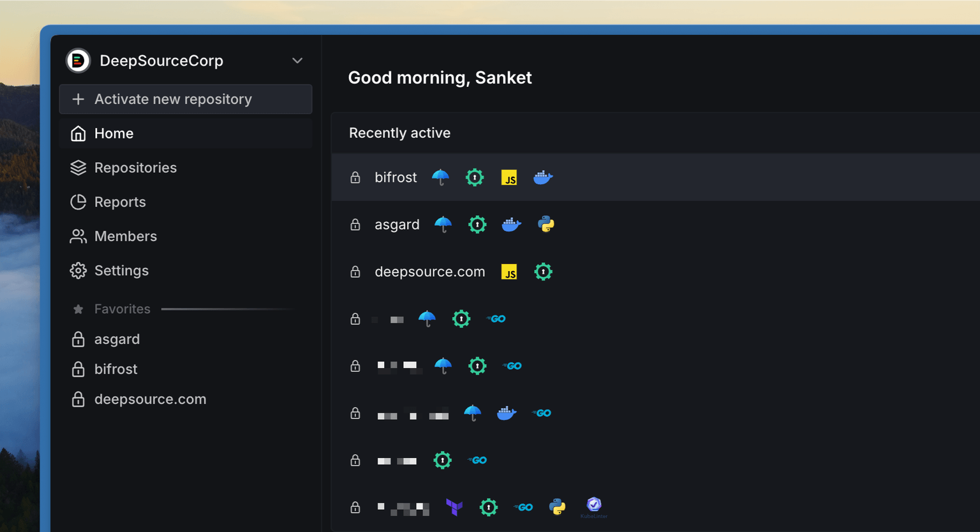
Task: Click the Favorites section label
Action: [122, 309]
